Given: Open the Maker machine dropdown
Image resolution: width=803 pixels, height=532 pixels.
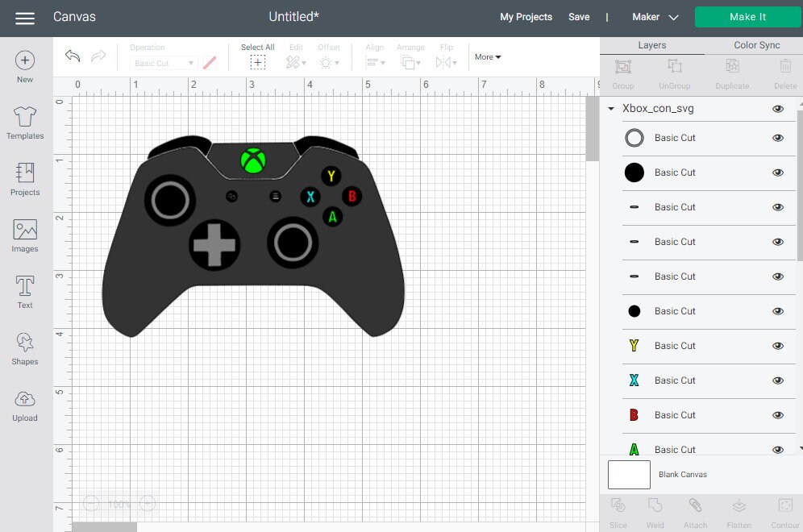Looking at the screenshot, I should [x=654, y=16].
